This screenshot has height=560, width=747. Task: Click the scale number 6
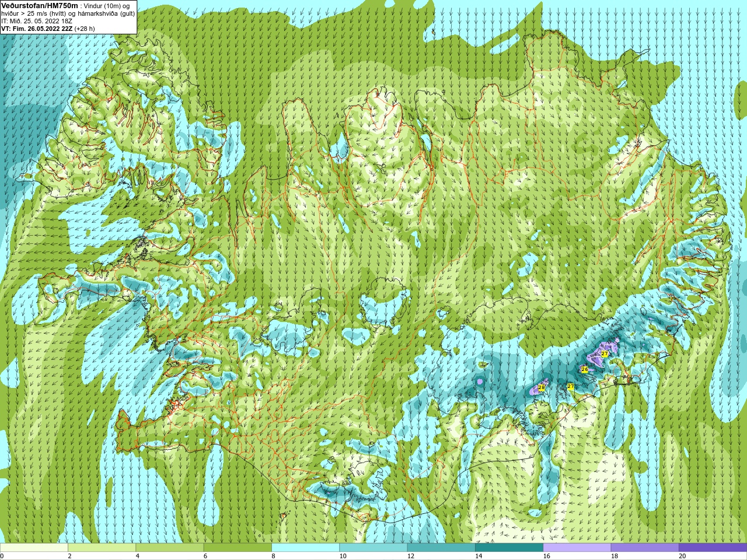click(205, 556)
